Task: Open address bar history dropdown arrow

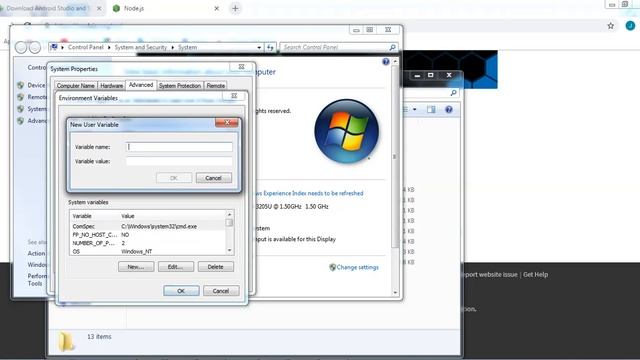Action: point(259,47)
